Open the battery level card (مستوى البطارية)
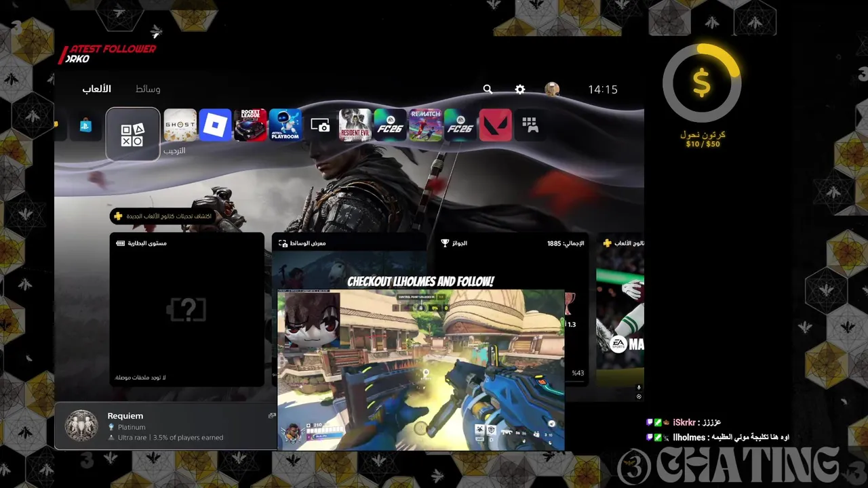This screenshot has width=868, height=488. [187, 310]
